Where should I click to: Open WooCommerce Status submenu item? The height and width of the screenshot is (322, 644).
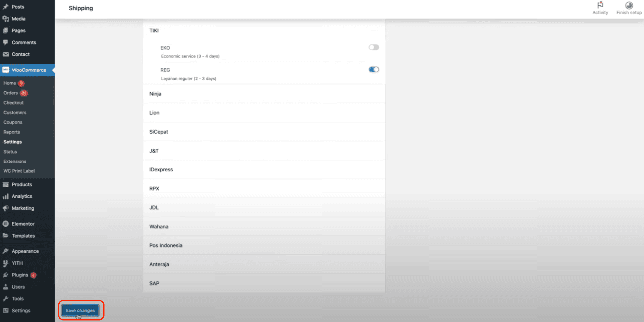click(x=10, y=151)
